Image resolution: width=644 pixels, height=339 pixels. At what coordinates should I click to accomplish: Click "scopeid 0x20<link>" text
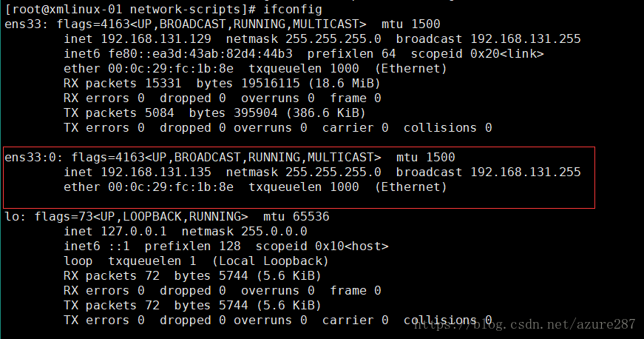click(477, 53)
